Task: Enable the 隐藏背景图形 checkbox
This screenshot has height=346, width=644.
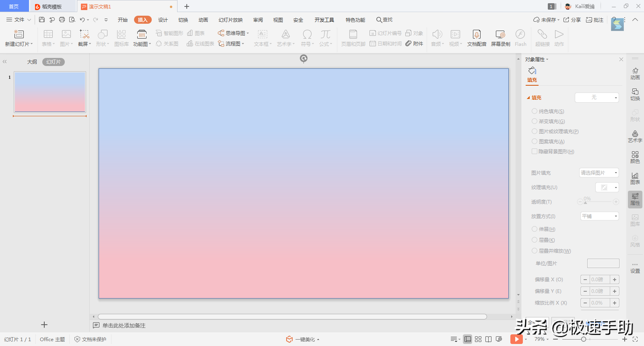Action: 535,151
